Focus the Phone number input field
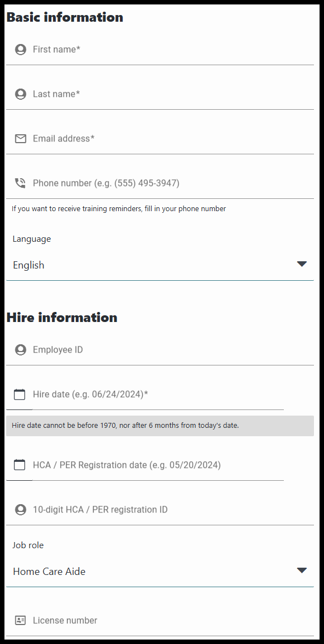The height and width of the screenshot is (644, 324). (173, 183)
